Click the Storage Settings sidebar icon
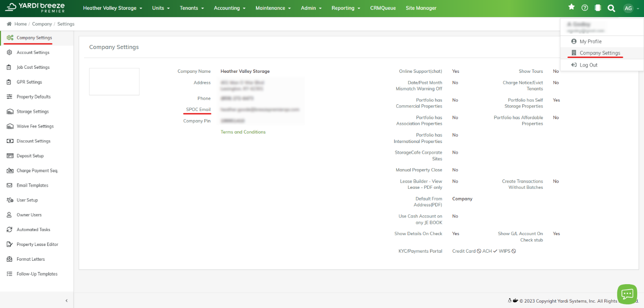644x308 pixels. (x=9, y=112)
